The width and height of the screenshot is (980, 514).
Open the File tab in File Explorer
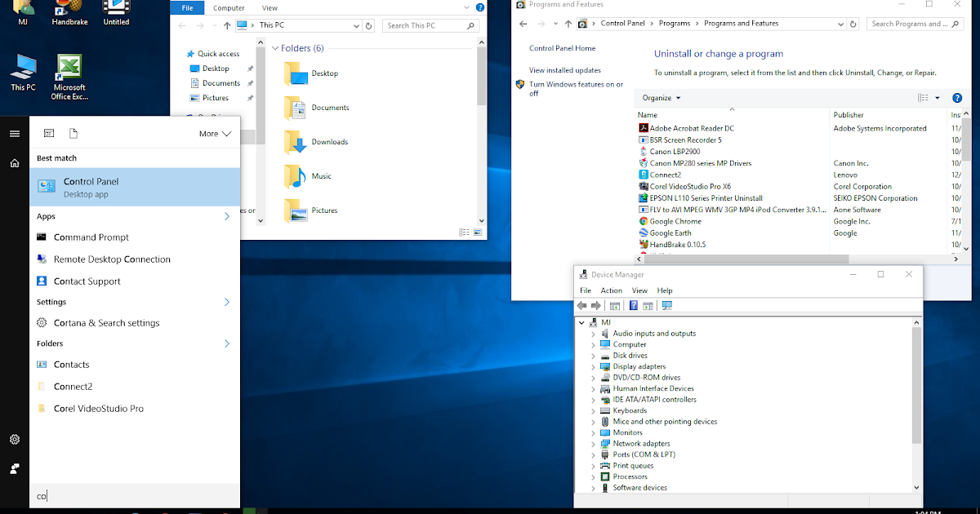click(187, 7)
